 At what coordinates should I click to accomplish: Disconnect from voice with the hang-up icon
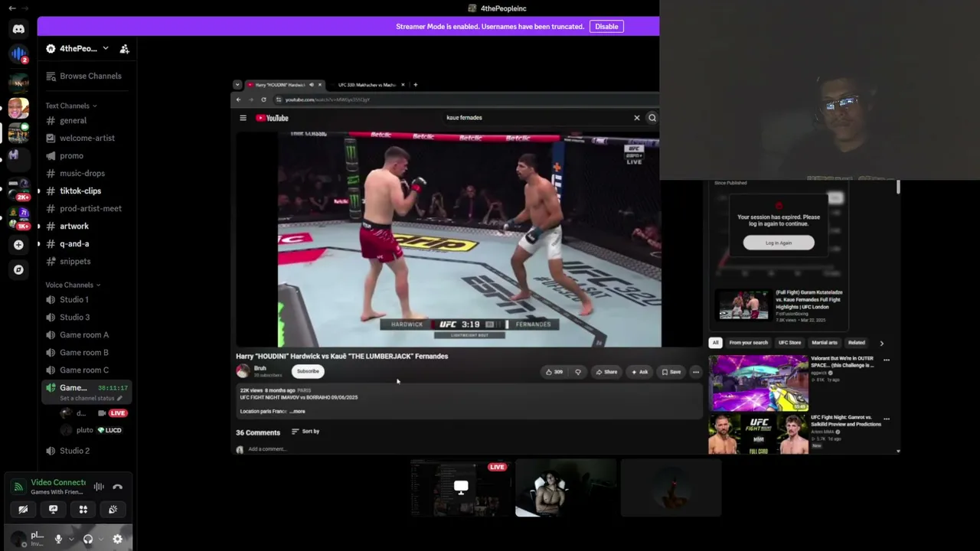click(118, 487)
